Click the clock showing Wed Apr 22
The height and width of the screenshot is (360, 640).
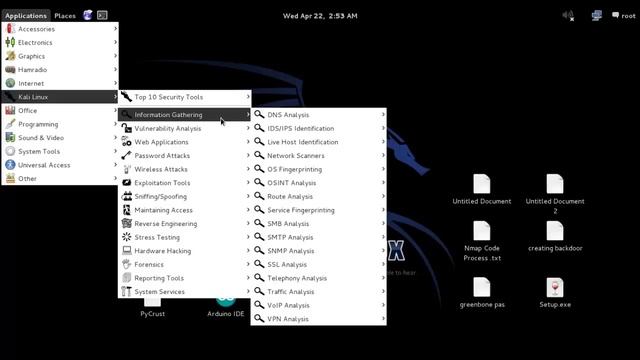pyautogui.click(x=320, y=16)
